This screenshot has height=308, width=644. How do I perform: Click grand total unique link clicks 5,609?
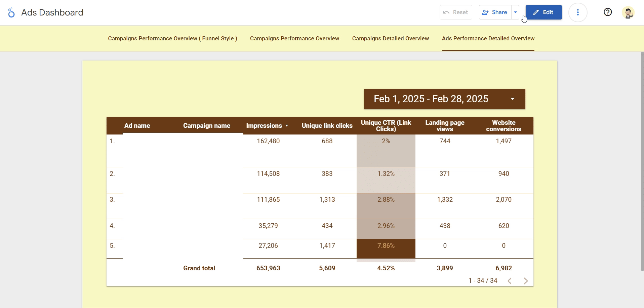[327, 268]
